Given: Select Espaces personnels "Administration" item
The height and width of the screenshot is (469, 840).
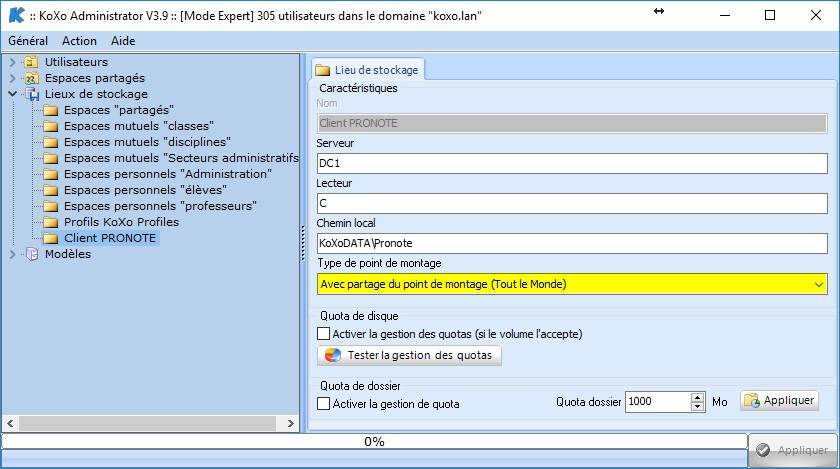Looking at the screenshot, I should [168, 175].
